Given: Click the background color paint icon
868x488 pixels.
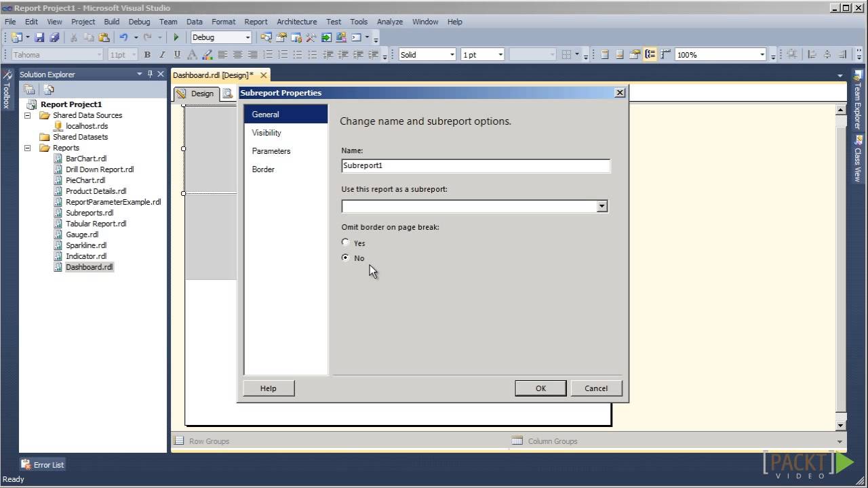Looking at the screenshot, I should point(207,55).
